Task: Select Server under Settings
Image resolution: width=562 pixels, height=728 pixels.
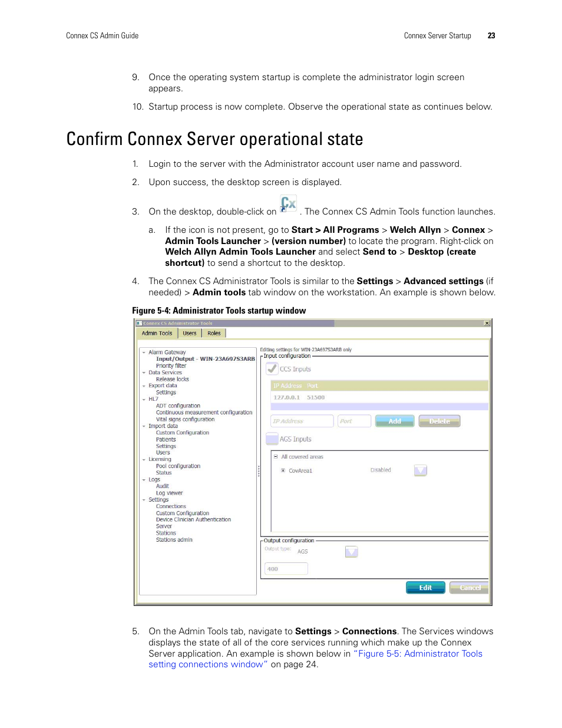Action: tap(164, 526)
